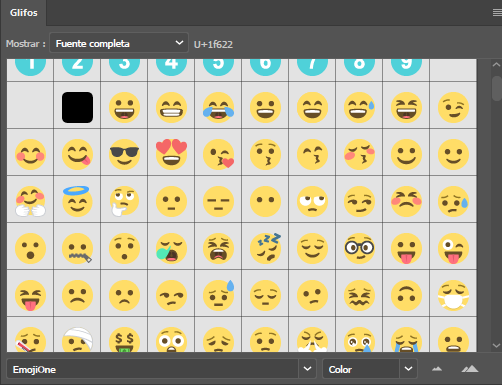Pick the nerd face with glasses glyph
This screenshot has height=385, width=502.
tap(359, 248)
